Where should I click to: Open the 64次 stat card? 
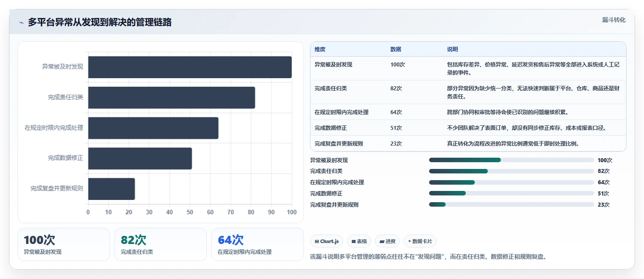coord(258,244)
